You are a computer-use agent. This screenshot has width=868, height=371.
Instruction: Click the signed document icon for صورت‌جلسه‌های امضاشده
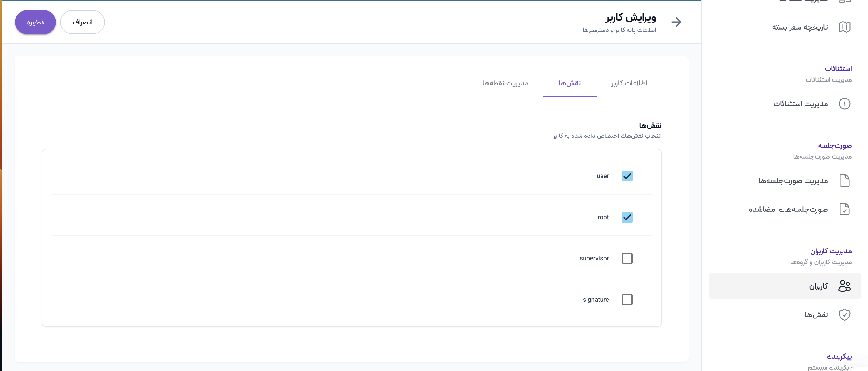[844, 209]
